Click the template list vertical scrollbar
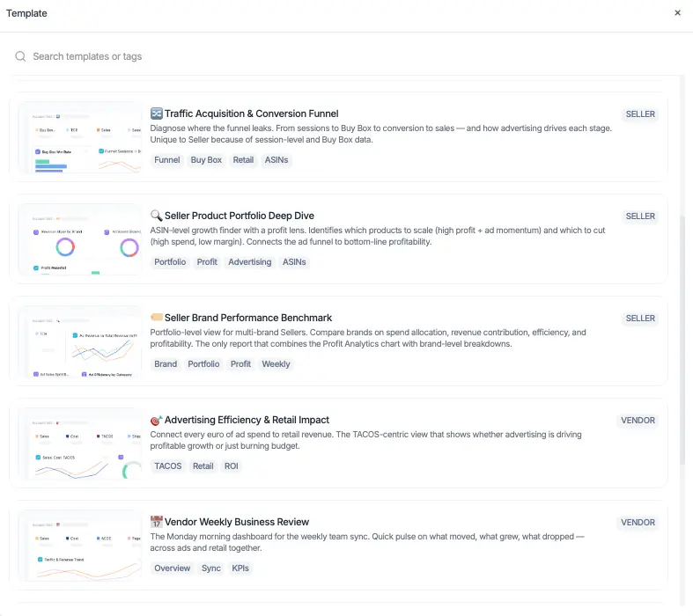The width and height of the screenshot is (693, 616). pos(682,340)
